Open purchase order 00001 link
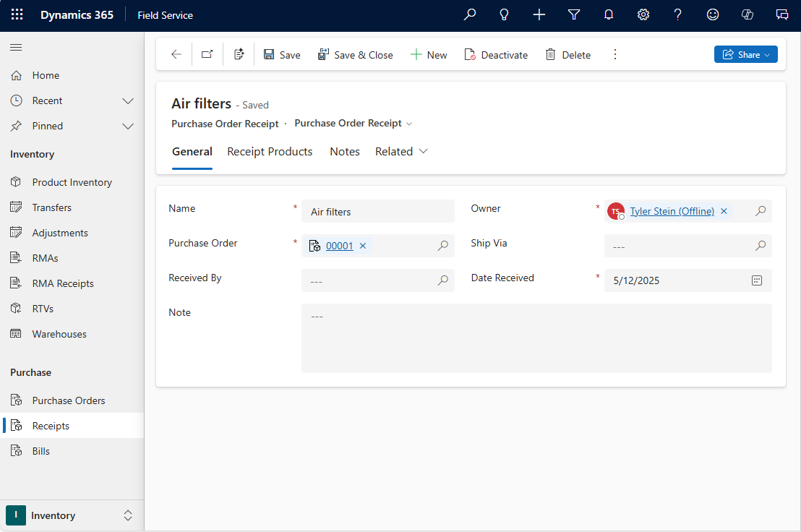This screenshot has height=532, width=801. pyautogui.click(x=340, y=245)
